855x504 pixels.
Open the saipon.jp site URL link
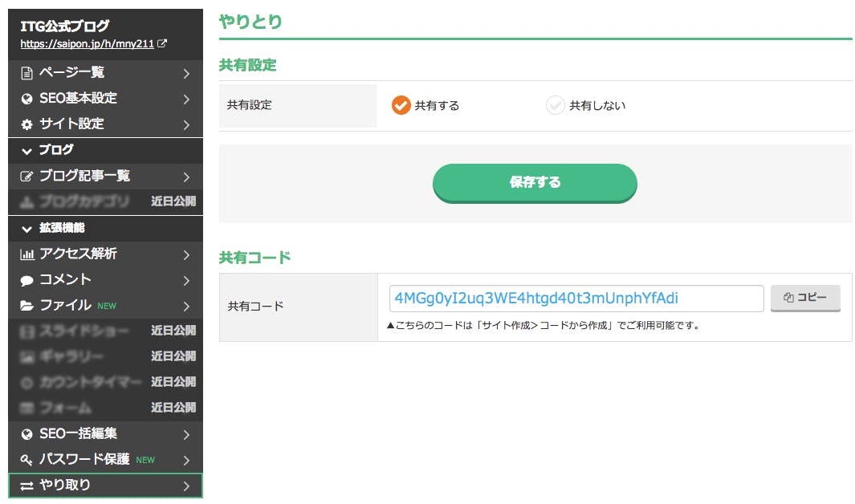click(87, 44)
